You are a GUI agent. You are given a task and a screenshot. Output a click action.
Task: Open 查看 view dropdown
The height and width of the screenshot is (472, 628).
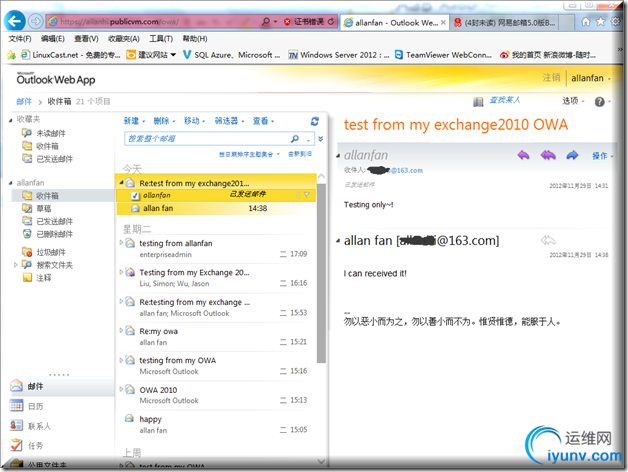point(263,121)
